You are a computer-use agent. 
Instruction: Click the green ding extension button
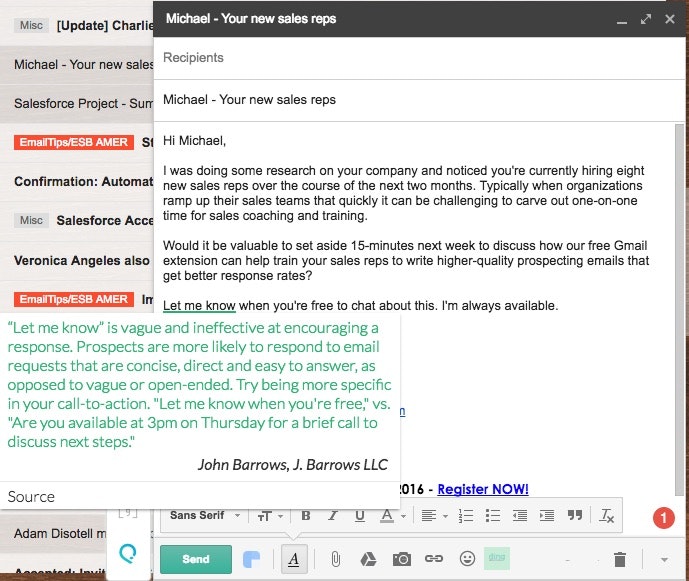[x=497, y=558]
